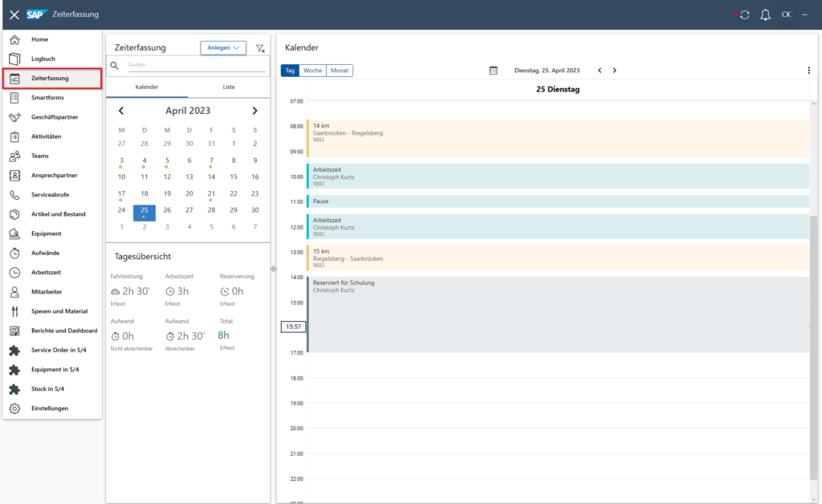Select April 26 in the mini calendar

(167, 210)
